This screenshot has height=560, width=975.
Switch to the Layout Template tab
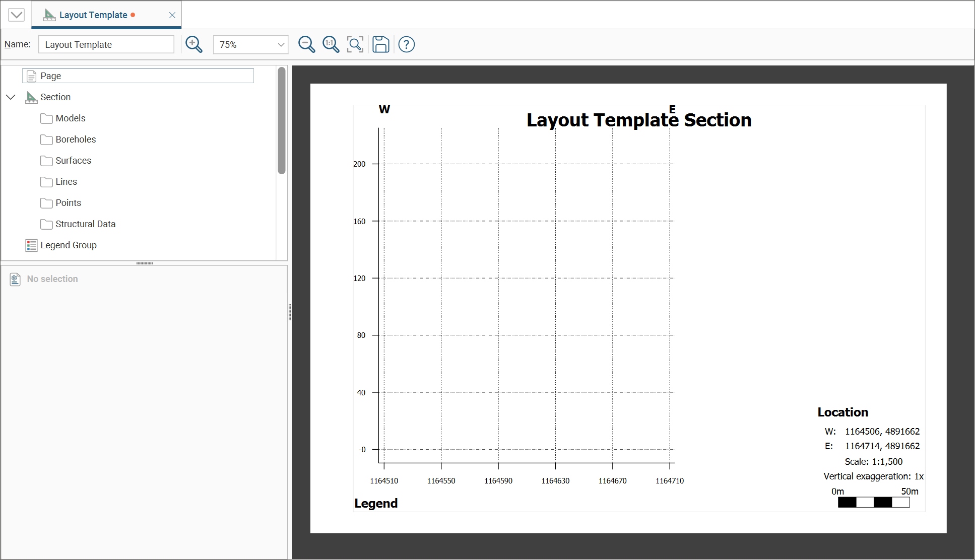coord(93,15)
